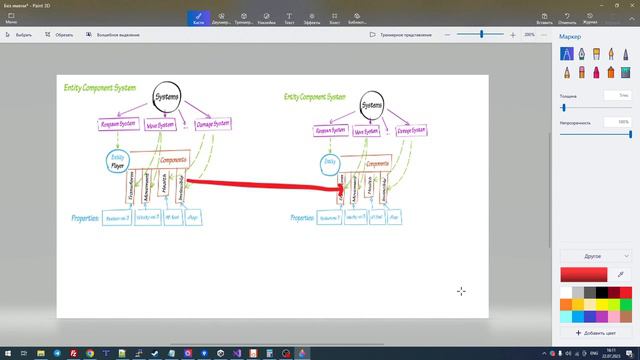Choose the white color swatch
640x360 pixels.
[566, 292]
